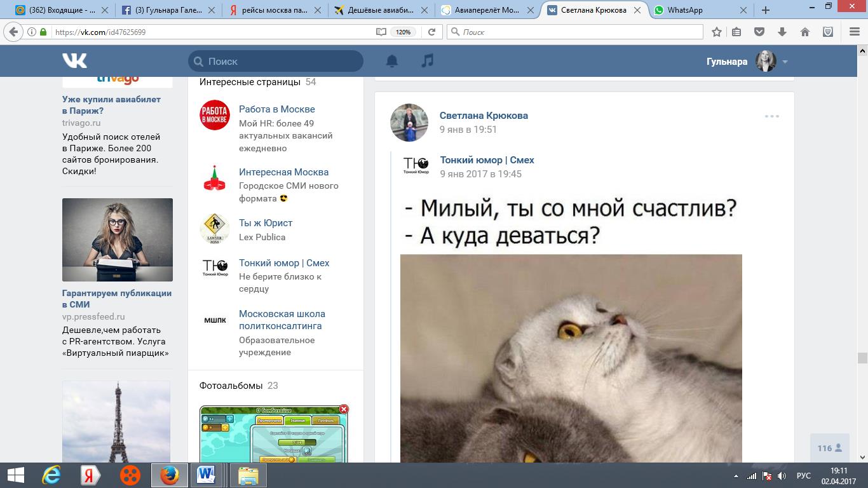
Task: Open Ты ж Юрист page link
Action: coord(266,223)
